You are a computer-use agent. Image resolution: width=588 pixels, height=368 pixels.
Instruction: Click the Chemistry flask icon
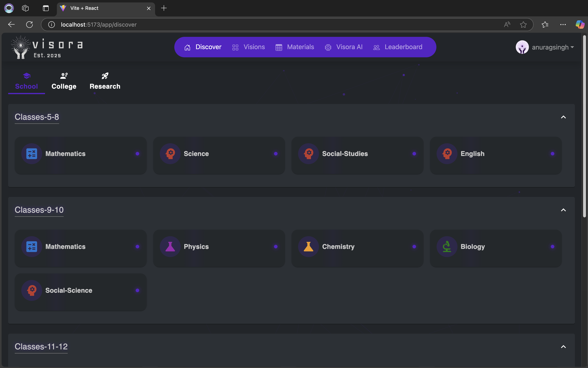pos(308,247)
